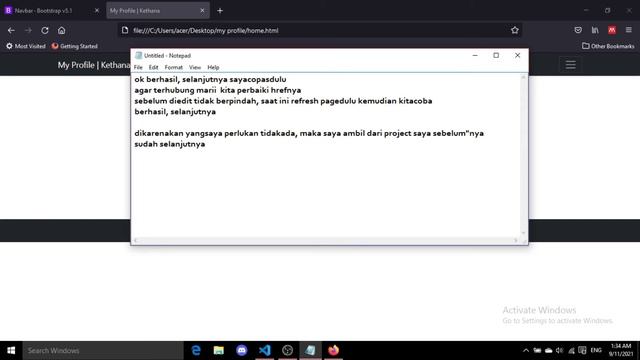Open Other Bookmarks folder
The width and height of the screenshot is (640, 360).
coord(608,46)
